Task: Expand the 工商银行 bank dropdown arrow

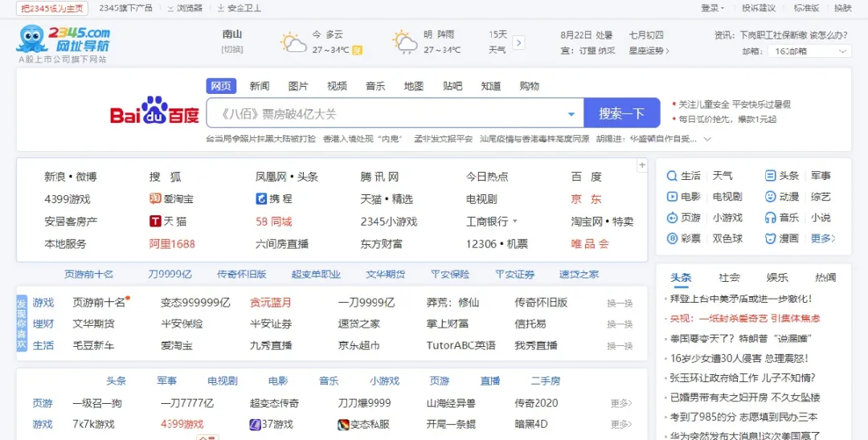Action: pos(515,221)
